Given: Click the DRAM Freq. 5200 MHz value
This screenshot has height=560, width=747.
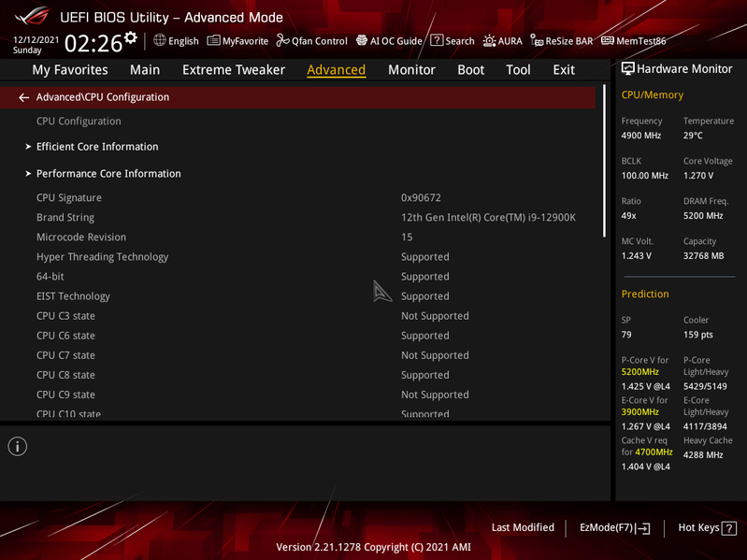Looking at the screenshot, I should (703, 216).
